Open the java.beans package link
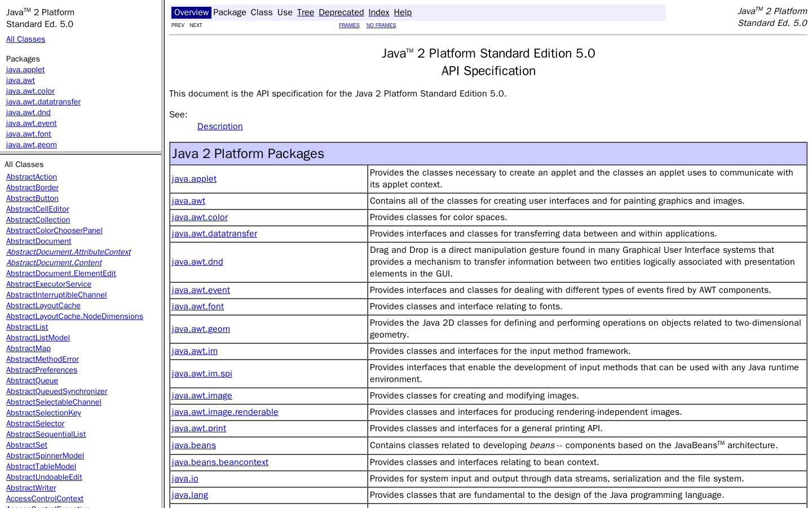 (194, 445)
